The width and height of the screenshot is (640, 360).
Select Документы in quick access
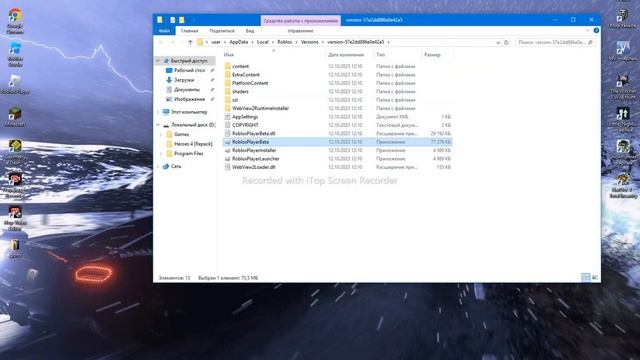tap(186, 89)
